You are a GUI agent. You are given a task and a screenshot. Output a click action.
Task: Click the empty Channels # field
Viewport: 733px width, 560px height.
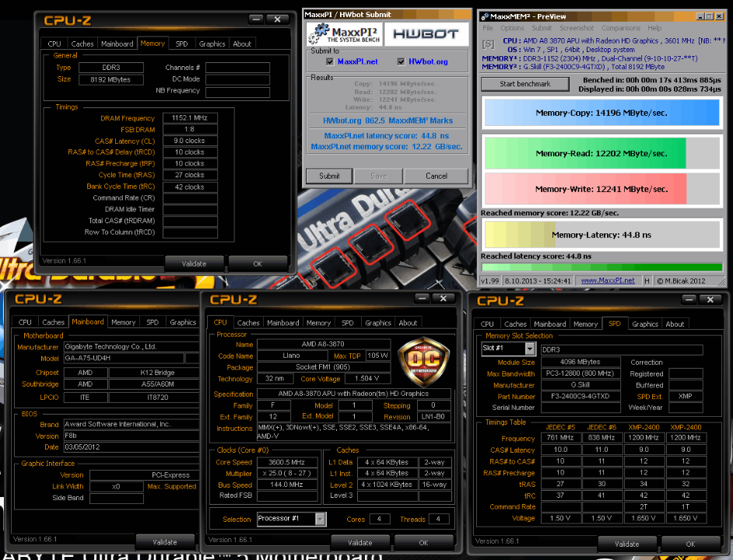[x=237, y=68]
